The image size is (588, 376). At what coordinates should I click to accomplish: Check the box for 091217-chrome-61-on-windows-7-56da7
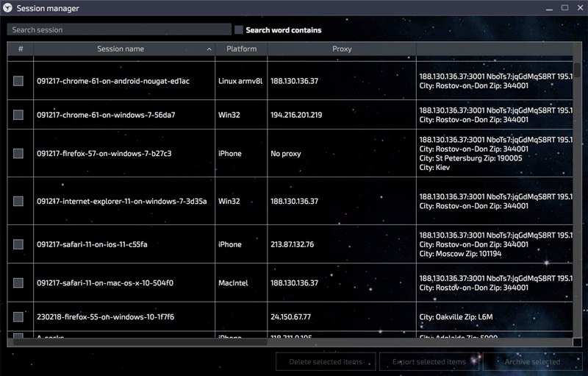click(18, 115)
